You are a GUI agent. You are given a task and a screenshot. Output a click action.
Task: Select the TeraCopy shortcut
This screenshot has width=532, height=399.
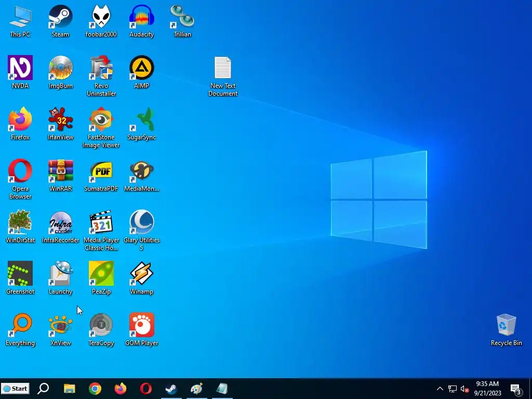click(101, 329)
